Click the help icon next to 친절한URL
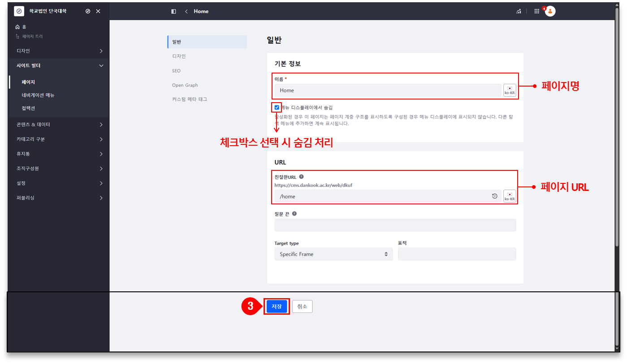This screenshot has height=364, width=627. [x=301, y=177]
